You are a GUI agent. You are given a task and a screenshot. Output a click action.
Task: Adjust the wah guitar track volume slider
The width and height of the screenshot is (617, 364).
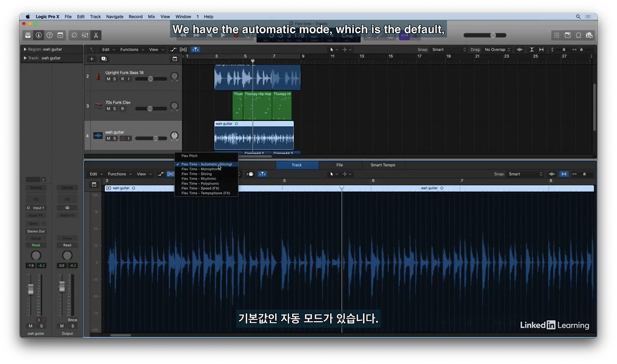(x=151, y=139)
